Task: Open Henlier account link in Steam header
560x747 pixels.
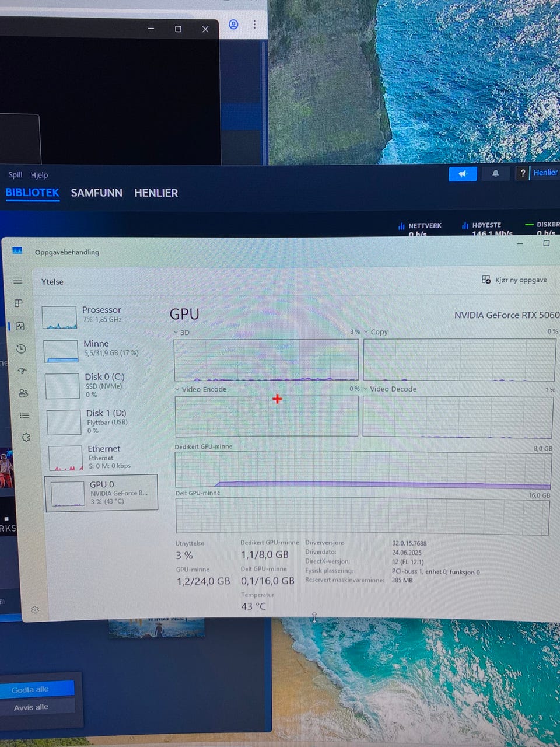Action: [545, 172]
